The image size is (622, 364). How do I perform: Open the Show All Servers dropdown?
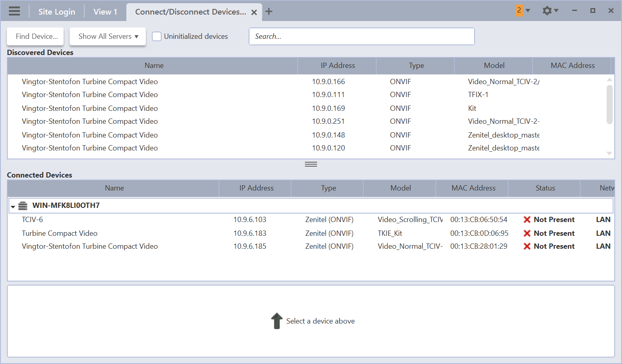[108, 36]
